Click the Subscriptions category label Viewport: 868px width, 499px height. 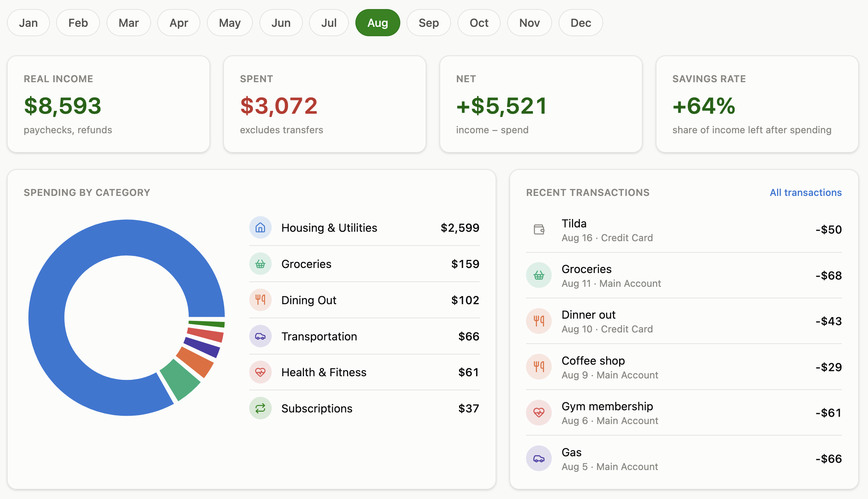point(317,408)
